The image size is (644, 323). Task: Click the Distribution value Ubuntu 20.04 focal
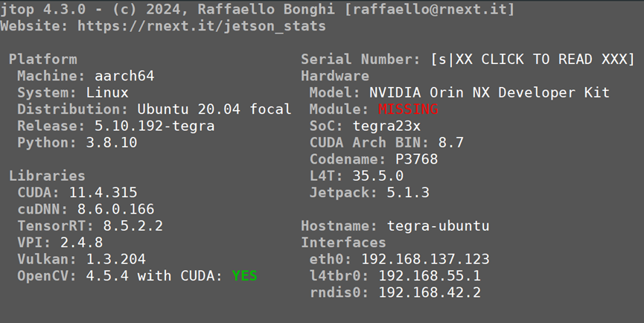[x=214, y=109]
